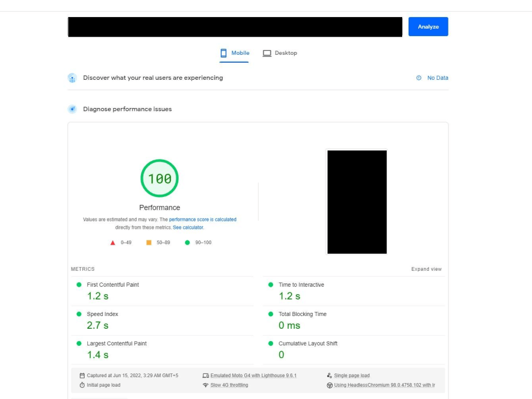Click Initial page load text

(104, 385)
